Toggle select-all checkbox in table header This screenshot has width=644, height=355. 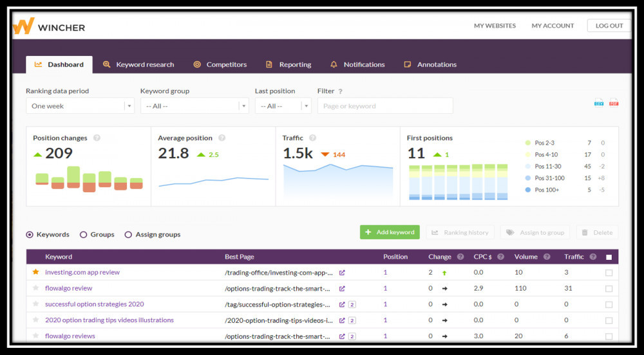(x=609, y=257)
